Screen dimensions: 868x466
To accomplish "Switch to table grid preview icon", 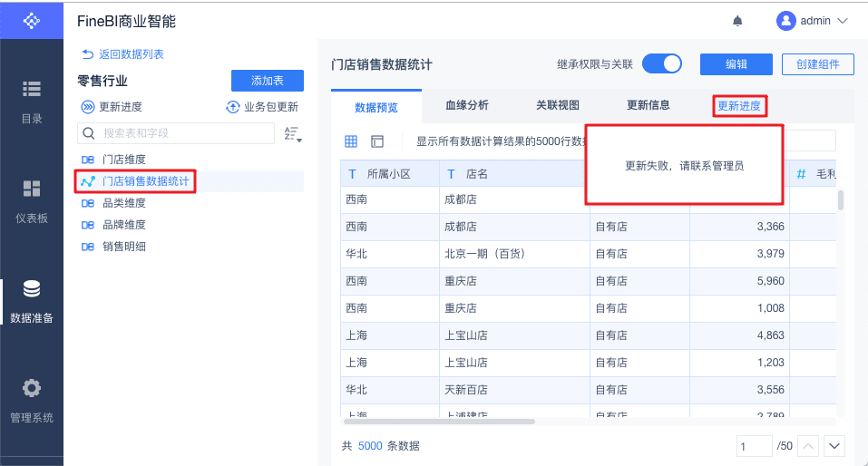I will tap(351, 141).
